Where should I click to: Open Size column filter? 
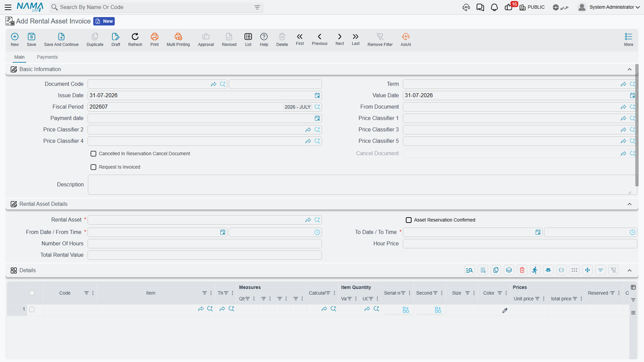tap(467, 293)
